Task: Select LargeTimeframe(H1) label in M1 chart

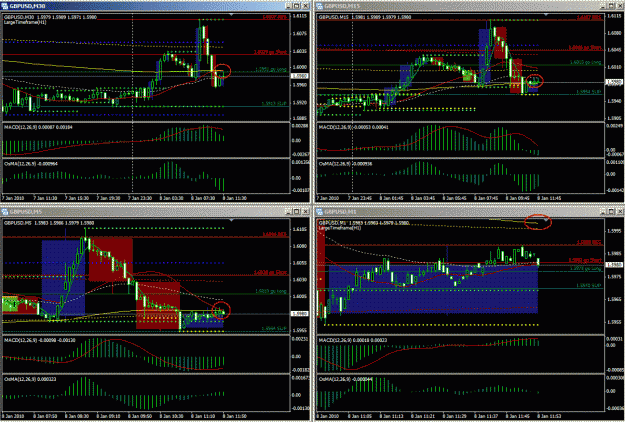Action: coord(339,228)
